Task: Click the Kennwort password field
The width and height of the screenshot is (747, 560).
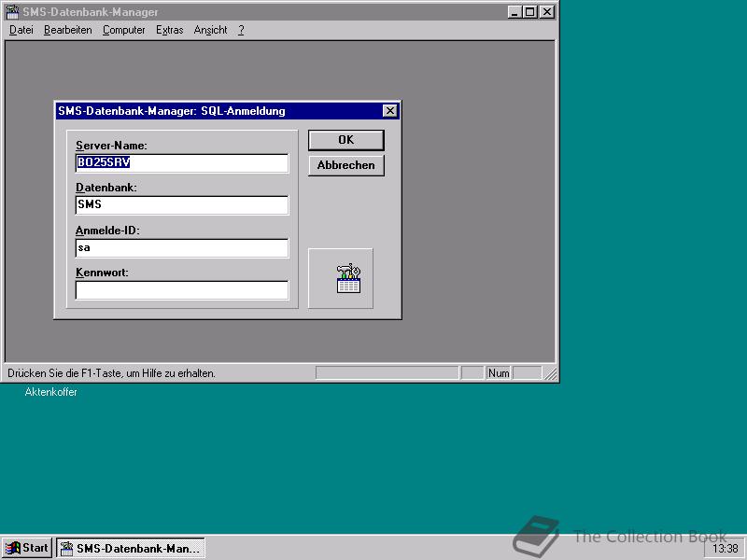Action: (x=182, y=290)
